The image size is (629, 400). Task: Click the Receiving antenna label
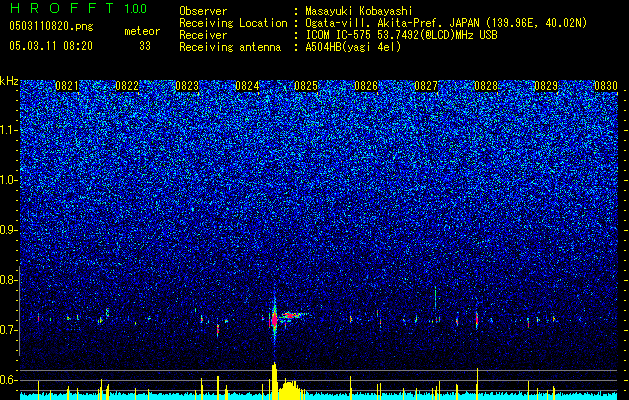coord(230,47)
